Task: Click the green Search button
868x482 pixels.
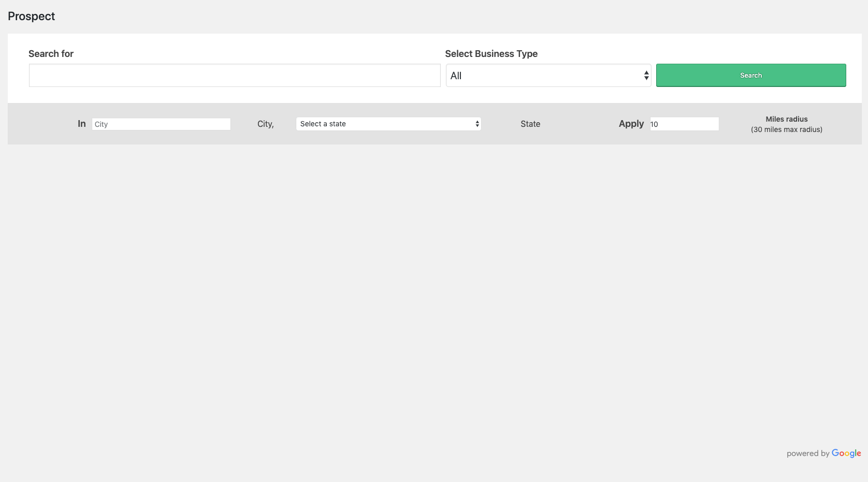Action: click(x=751, y=76)
